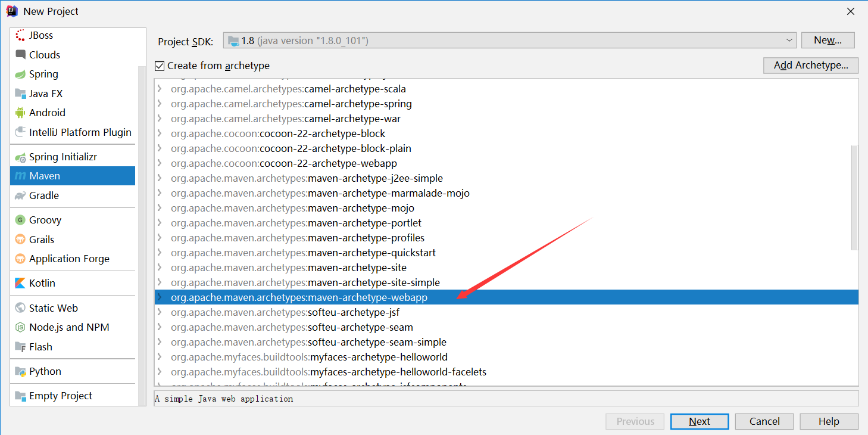The image size is (868, 435).
Task: Choose the Android robot icon
Action: (20, 113)
